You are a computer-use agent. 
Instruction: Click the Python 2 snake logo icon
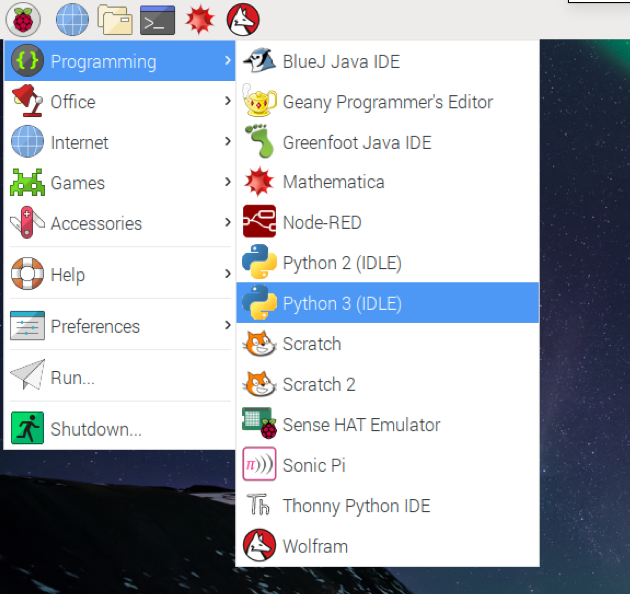click(259, 261)
